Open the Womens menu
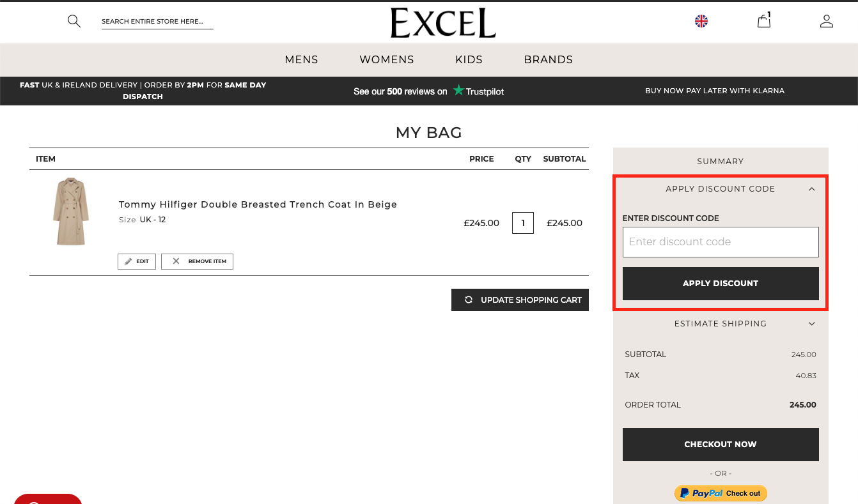Screen dimensions: 858x504 point(387,59)
